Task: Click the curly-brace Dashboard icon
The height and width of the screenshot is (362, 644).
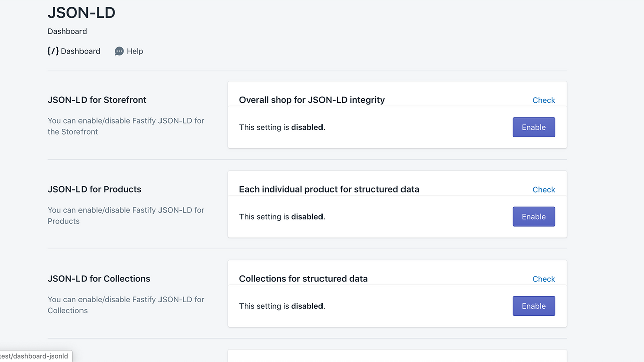Action: pos(53,51)
